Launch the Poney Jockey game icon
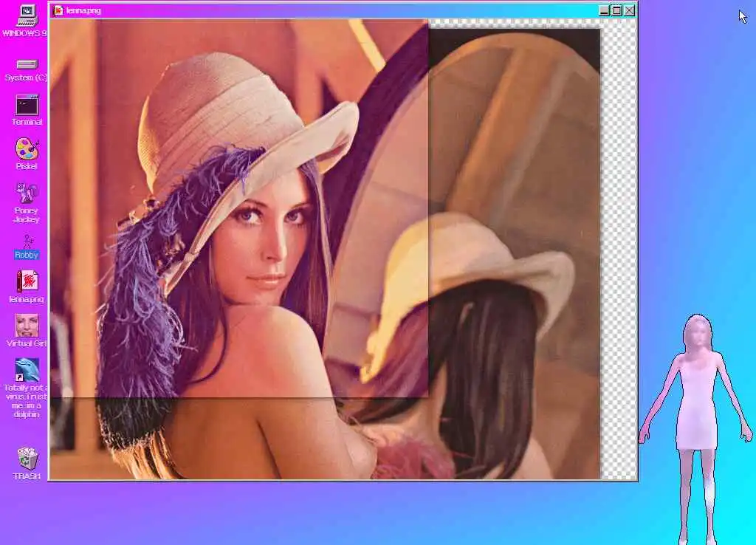756x545 pixels. click(27, 193)
